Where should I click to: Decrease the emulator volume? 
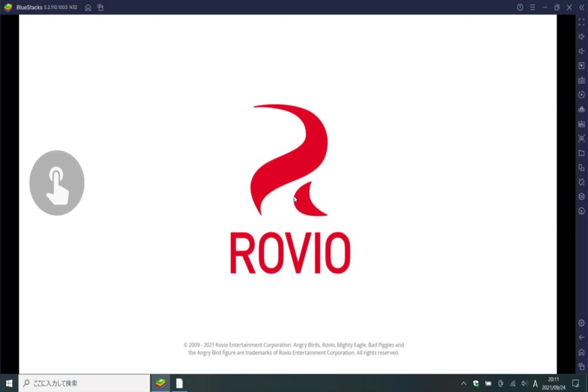click(x=582, y=51)
